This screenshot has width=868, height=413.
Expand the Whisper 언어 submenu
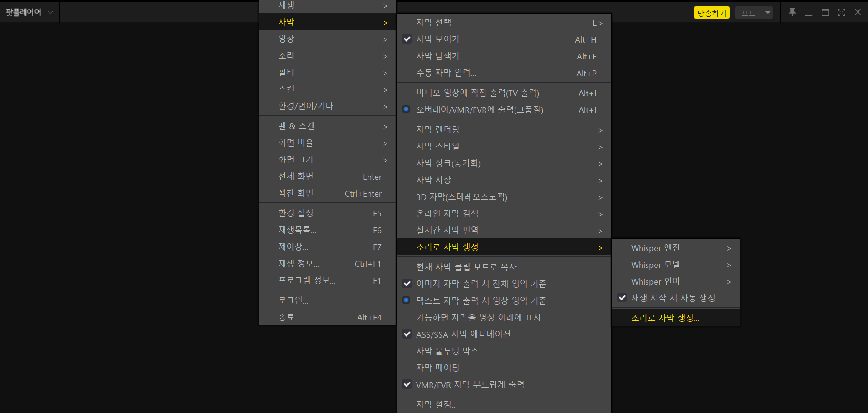point(655,281)
